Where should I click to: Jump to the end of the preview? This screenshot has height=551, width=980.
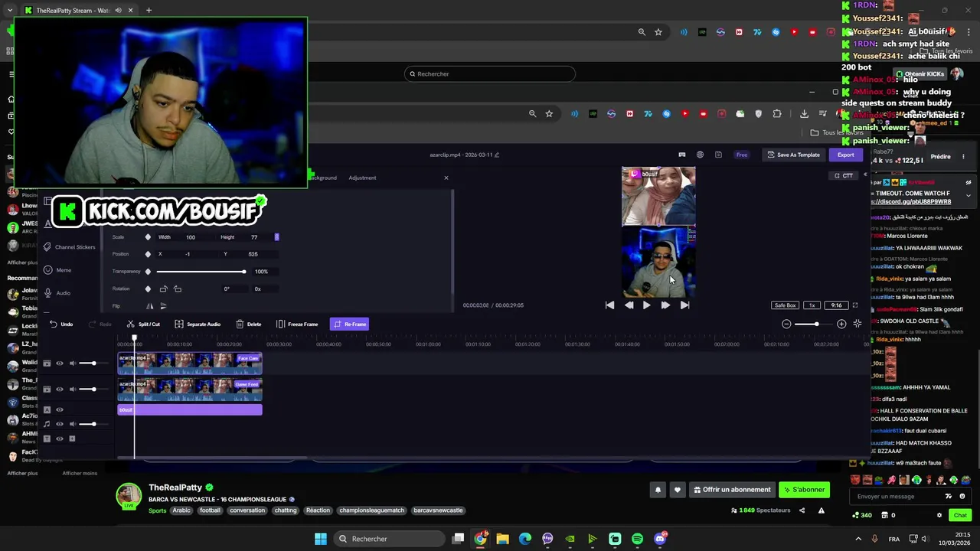684,305
